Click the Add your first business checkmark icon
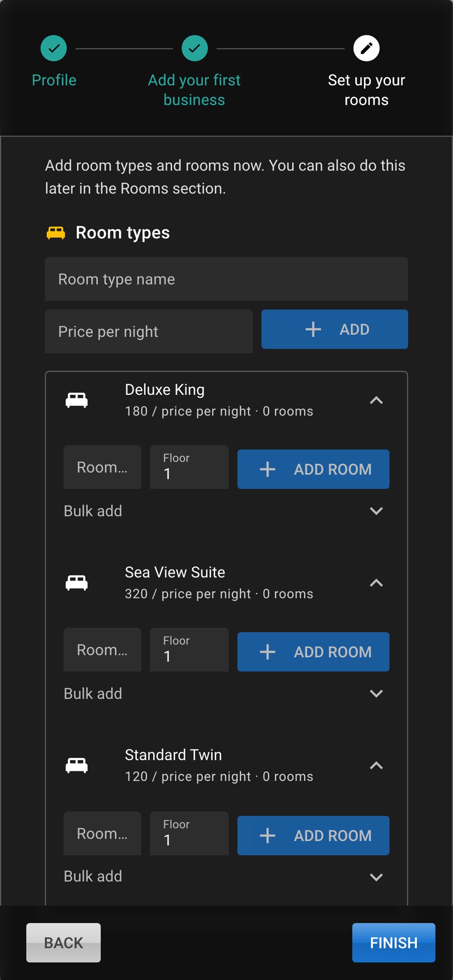The height and width of the screenshot is (980, 453). 194,48
